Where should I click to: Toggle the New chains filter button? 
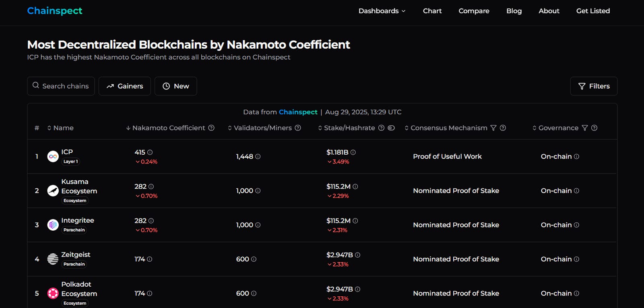pyautogui.click(x=175, y=86)
